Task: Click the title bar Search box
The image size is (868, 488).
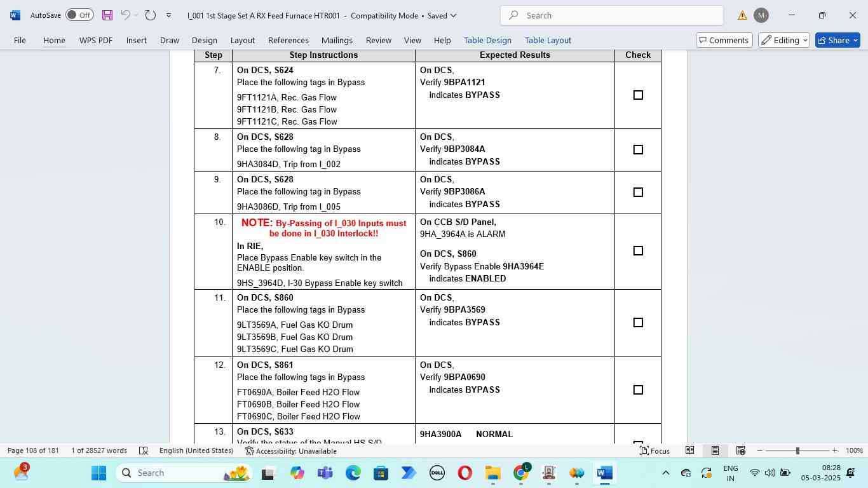Action: [611, 15]
